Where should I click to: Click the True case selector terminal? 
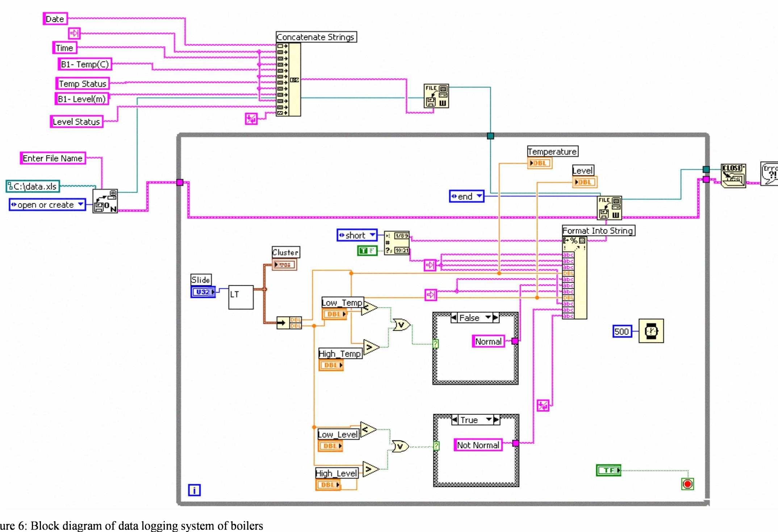pyautogui.click(x=436, y=446)
